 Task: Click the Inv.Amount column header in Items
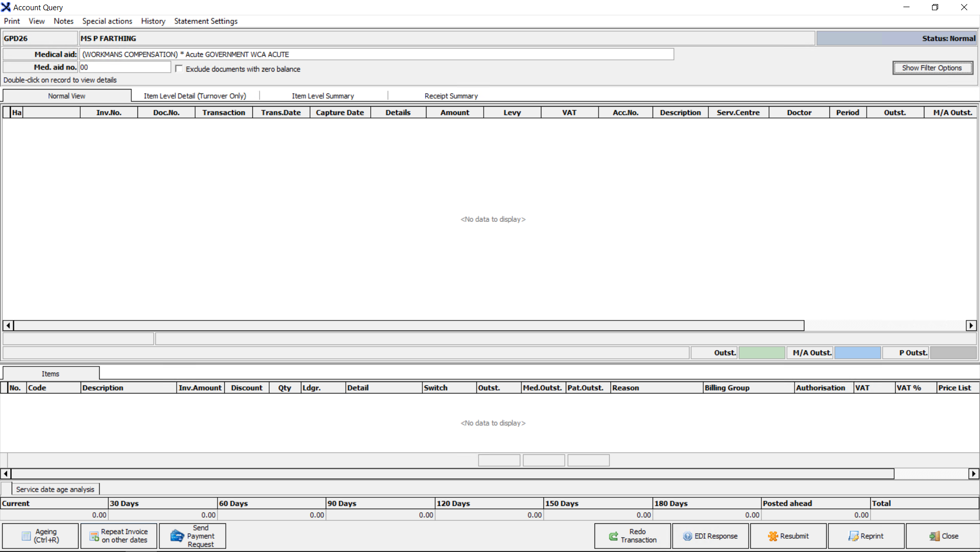point(200,387)
